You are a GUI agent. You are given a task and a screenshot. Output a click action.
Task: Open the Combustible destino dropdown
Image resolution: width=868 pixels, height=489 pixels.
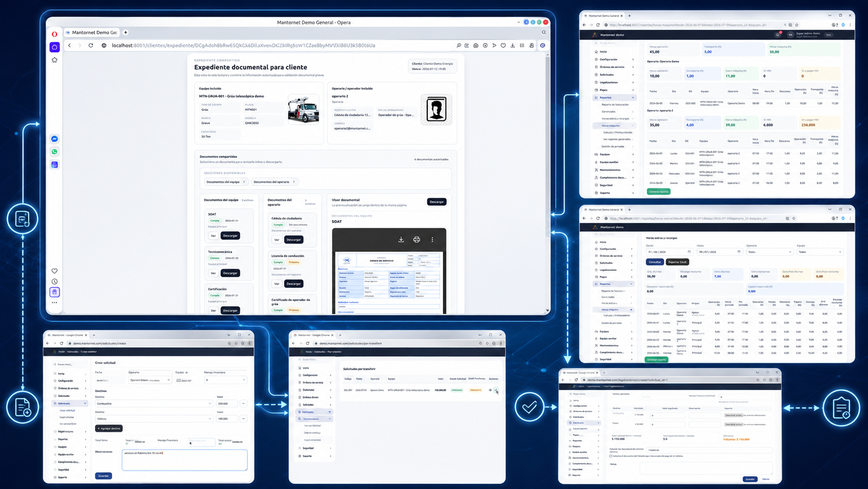[x=154, y=403]
